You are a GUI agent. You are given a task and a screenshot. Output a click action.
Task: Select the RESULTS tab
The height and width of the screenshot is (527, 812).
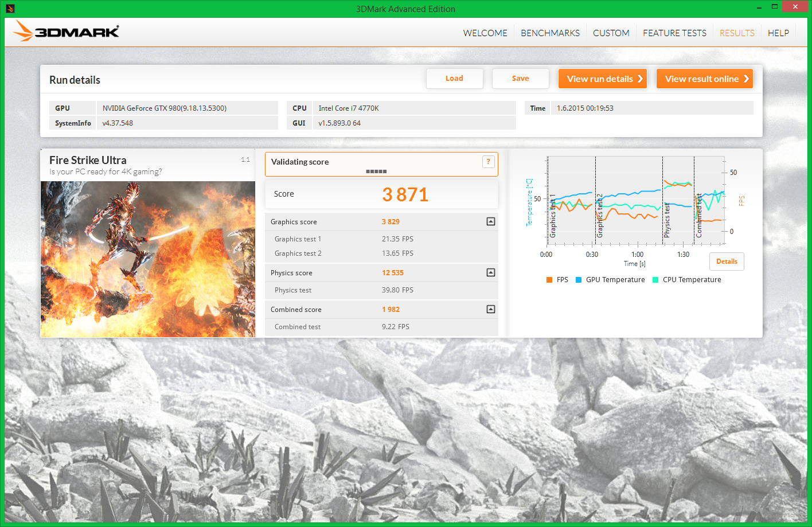[x=737, y=33]
